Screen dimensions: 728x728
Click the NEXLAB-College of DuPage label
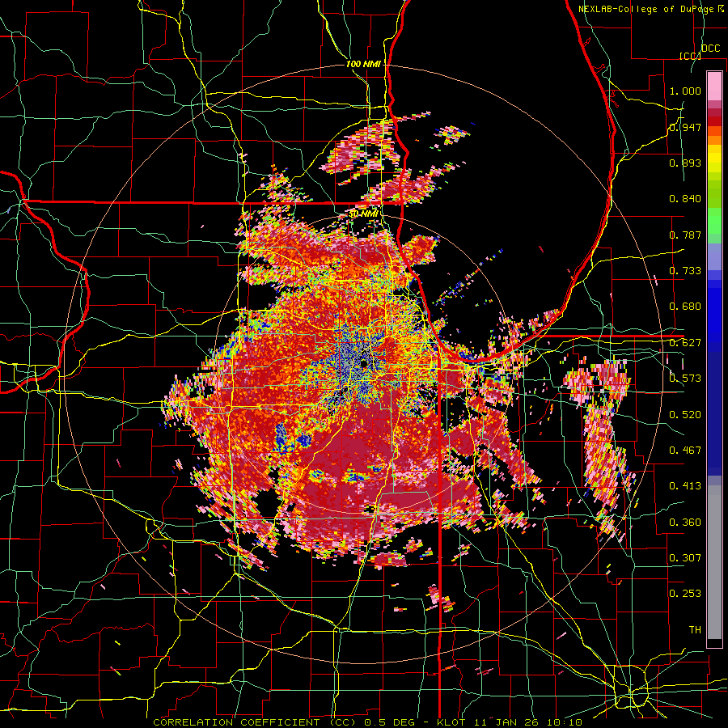click(648, 9)
